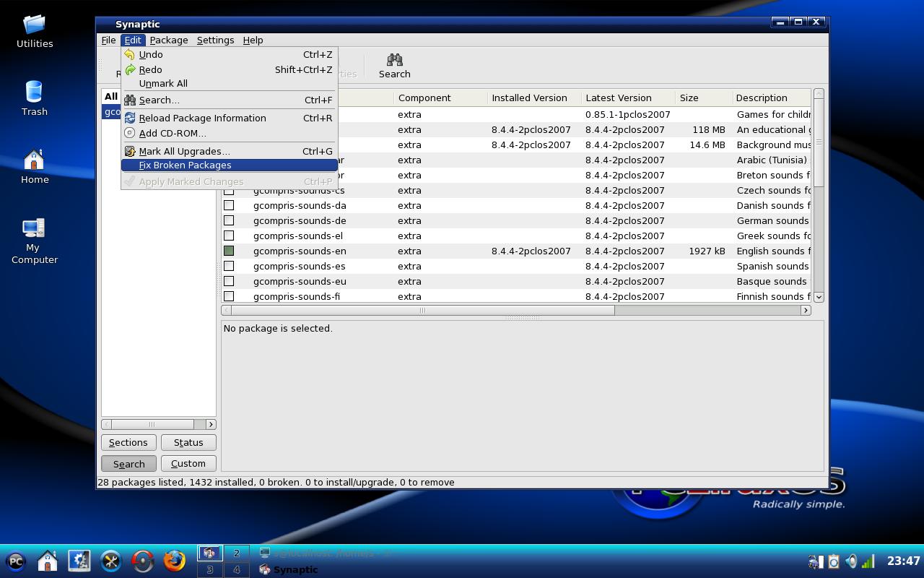
Task: Click the package list vertical scrollbar up arrow
Action: (x=819, y=94)
